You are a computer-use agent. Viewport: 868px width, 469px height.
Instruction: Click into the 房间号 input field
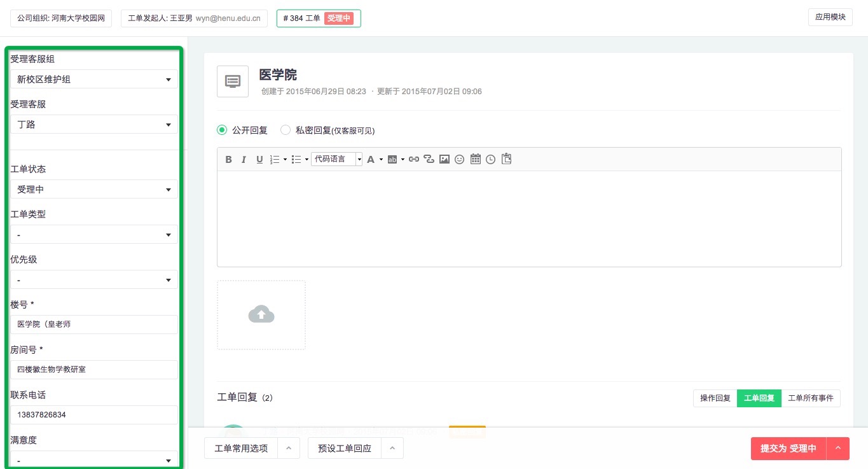pos(94,370)
